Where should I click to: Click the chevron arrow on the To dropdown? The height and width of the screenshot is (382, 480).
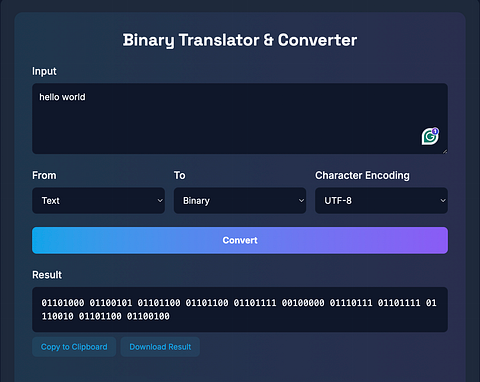pyautogui.click(x=301, y=201)
